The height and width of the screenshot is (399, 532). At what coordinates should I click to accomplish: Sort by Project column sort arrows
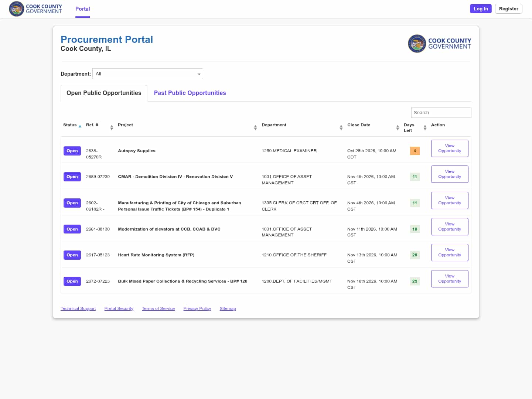click(x=255, y=127)
